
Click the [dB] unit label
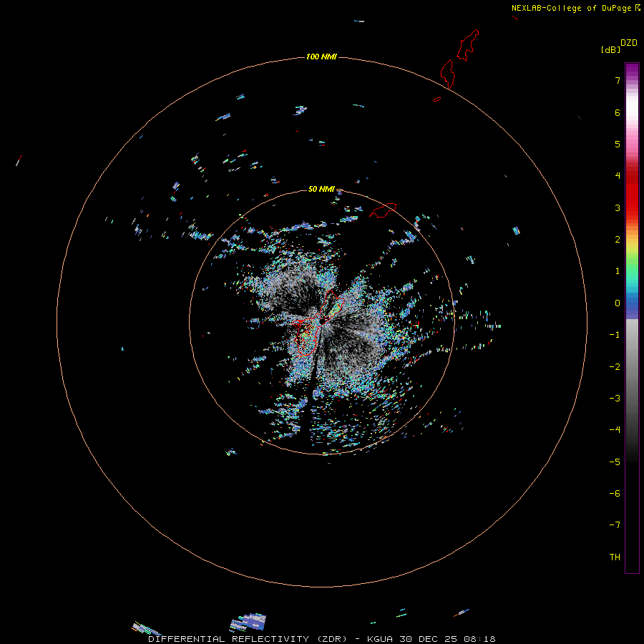(610, 49)
